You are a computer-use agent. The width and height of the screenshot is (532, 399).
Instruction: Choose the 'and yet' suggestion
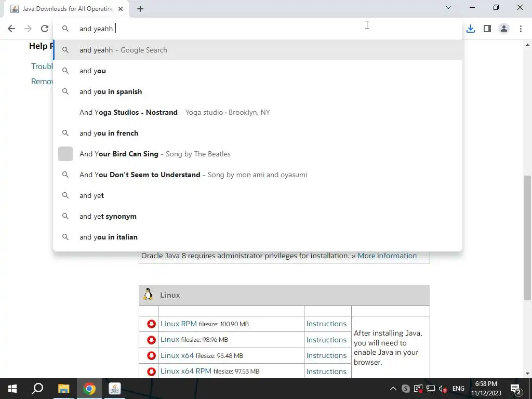point(258,195)
